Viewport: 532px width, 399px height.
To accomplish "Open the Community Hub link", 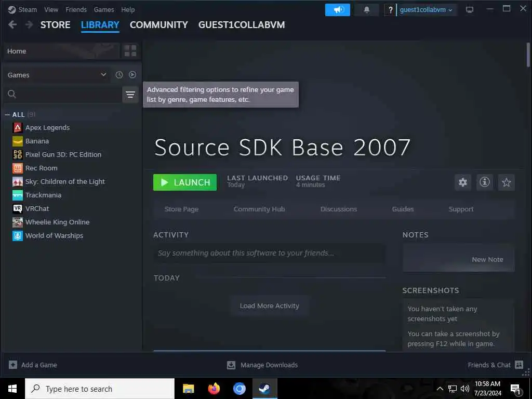I will (259, 209).
